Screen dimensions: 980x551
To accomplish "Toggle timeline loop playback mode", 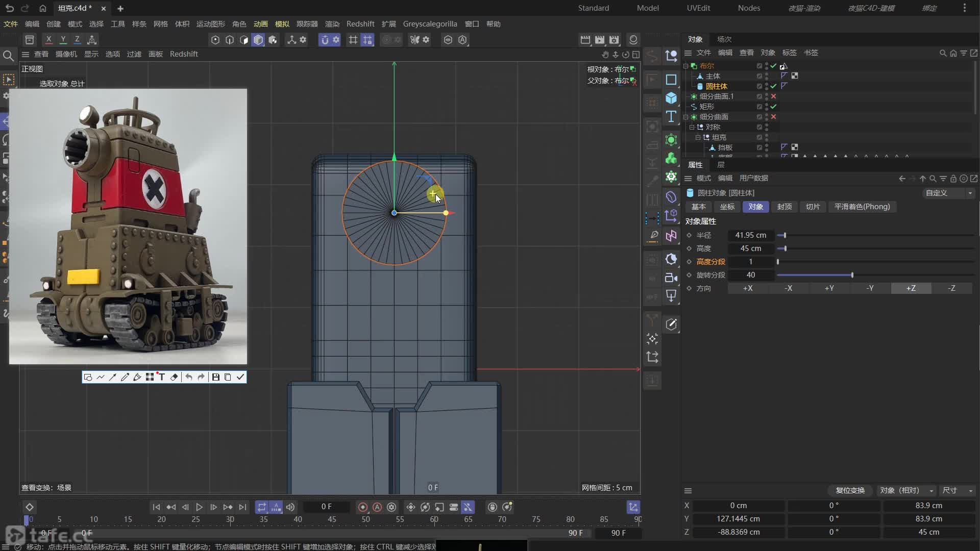I will click(x=261, y=507).
